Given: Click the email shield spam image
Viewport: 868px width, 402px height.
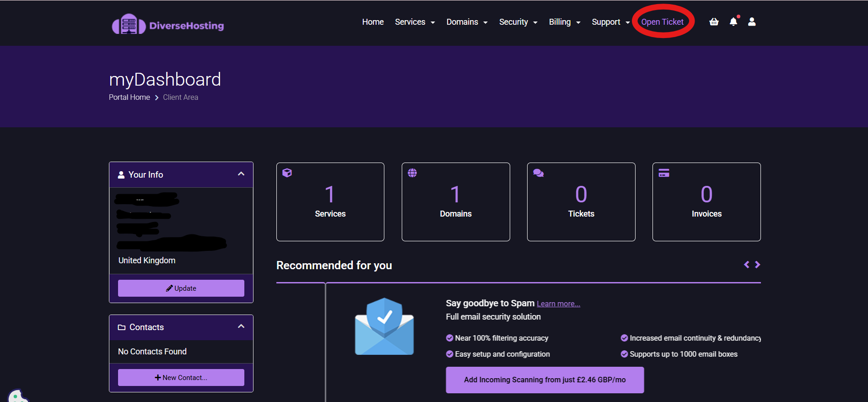Looking at the screenshot, I should pos(384,326).
